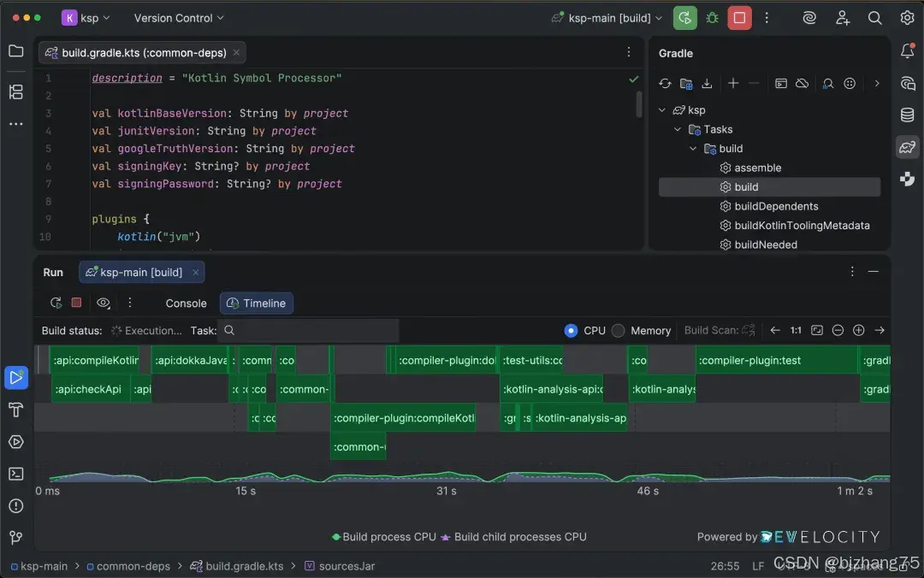Collapse the build folder in Gradle tree
924x578 pixels.
point(693,149)
